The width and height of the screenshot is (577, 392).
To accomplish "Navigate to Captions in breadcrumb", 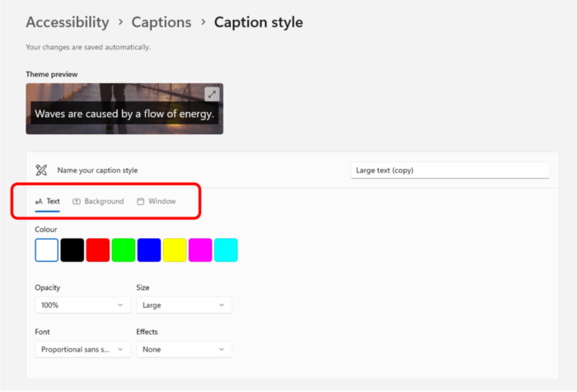I will click(162, 22).
